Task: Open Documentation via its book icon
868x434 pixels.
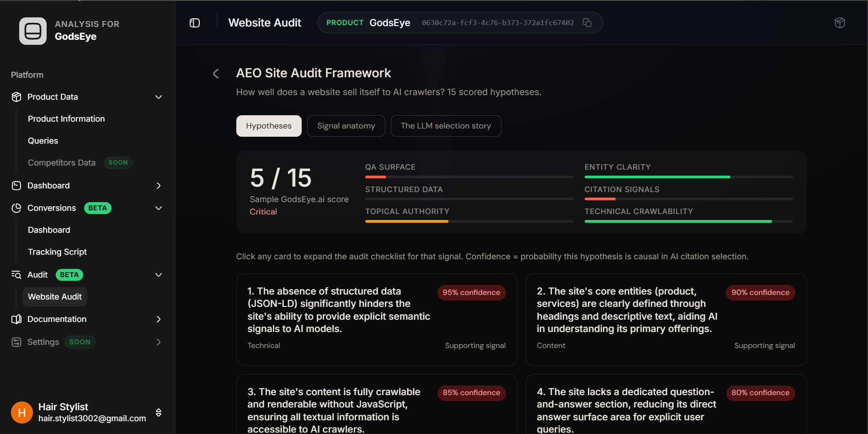Action: point(16,319)
